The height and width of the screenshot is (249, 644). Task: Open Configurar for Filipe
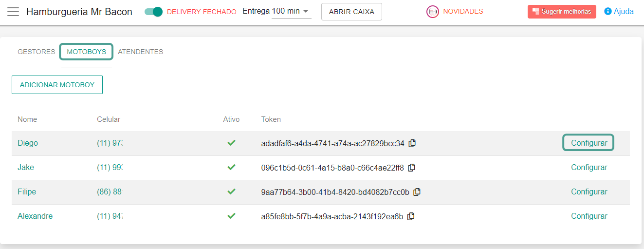coord(589,192)
